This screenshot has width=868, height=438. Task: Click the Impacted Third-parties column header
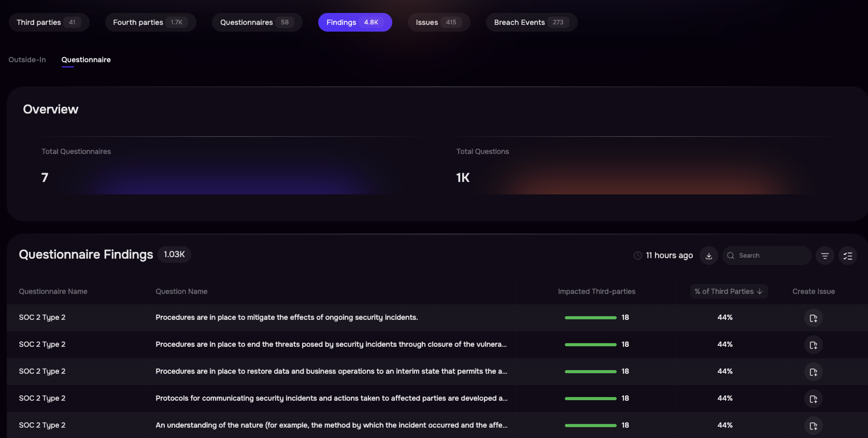[596, 291]
